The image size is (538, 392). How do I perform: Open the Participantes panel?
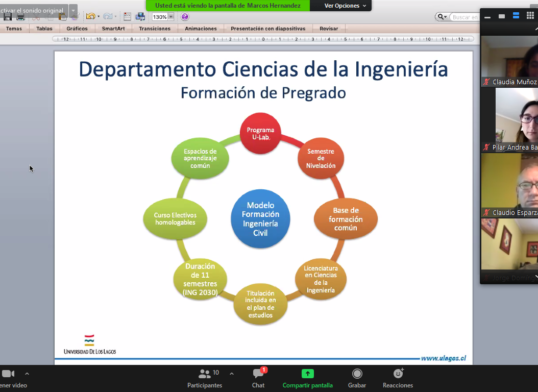tap(205, 379)
